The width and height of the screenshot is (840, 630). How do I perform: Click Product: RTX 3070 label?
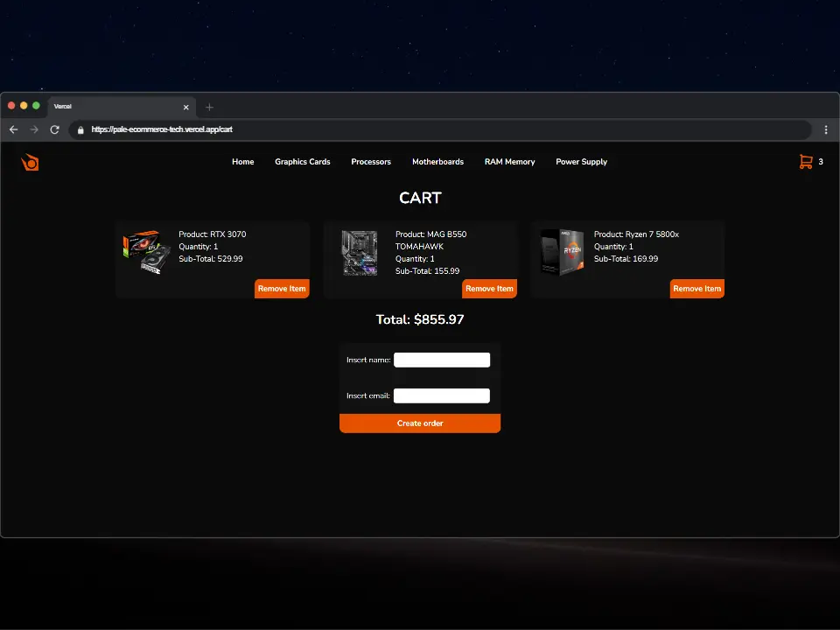[212, 234]
